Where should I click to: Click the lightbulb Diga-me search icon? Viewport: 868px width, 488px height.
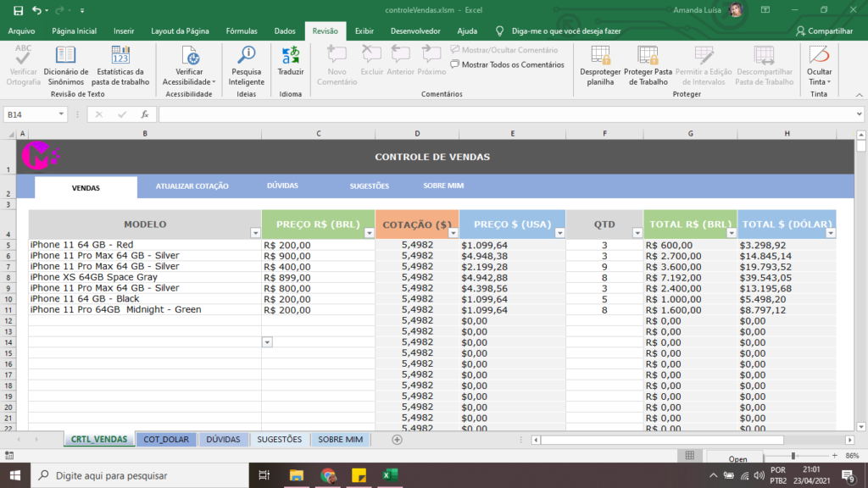(500, 31)
